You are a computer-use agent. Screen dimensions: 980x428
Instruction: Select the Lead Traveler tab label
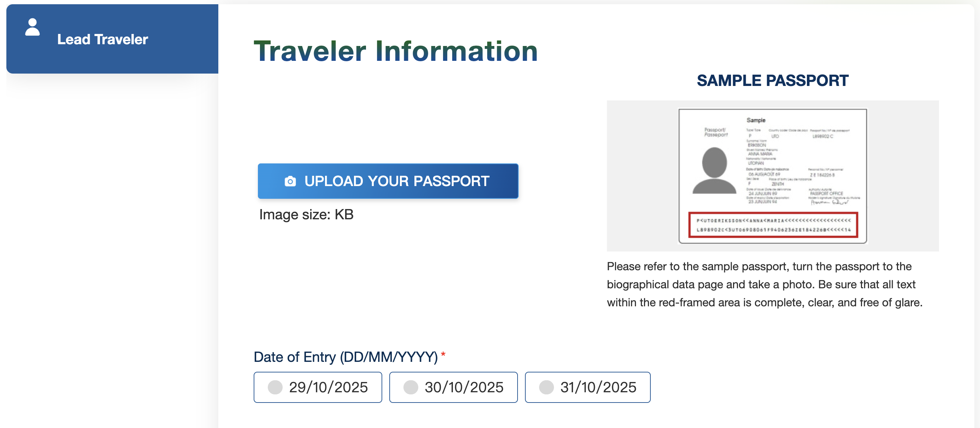pos(102,39)
